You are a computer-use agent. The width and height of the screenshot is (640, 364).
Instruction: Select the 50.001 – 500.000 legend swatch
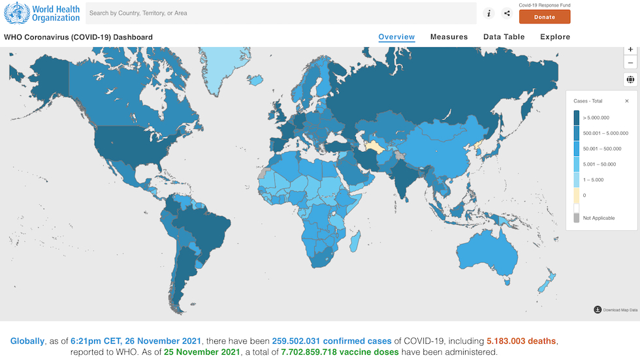(576, 149)
